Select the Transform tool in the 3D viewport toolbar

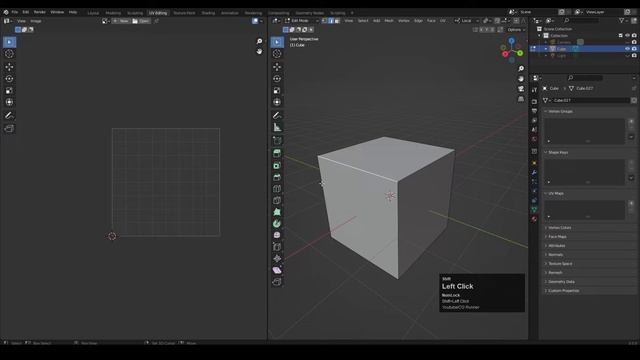[277, 102]
